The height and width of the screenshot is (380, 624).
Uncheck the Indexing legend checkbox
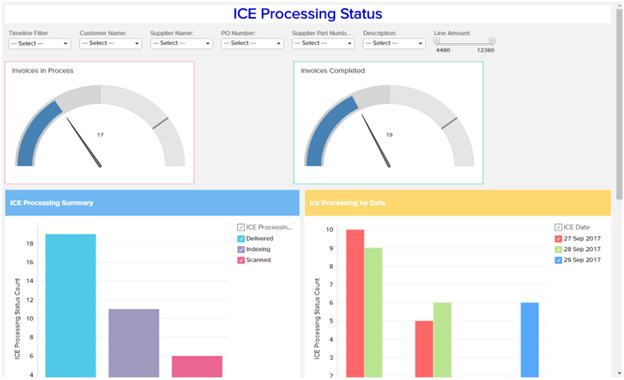pyautogui.click(x=241, y=249)
